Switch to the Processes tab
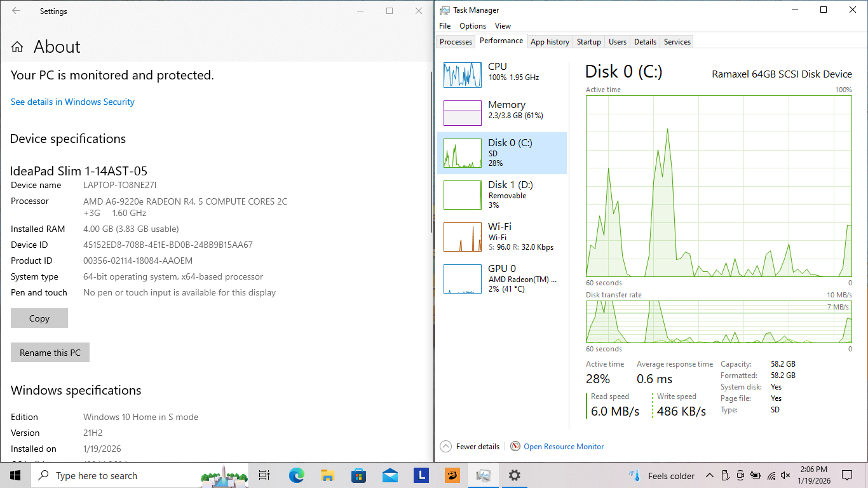Viewport: 868px width, 488px height. click(x=456, y=42)
